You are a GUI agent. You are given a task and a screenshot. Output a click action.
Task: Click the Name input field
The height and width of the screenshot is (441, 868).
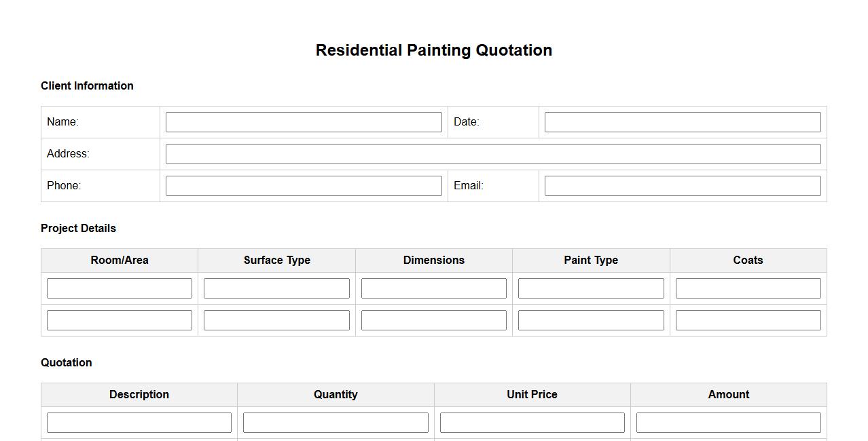[304, 122]
